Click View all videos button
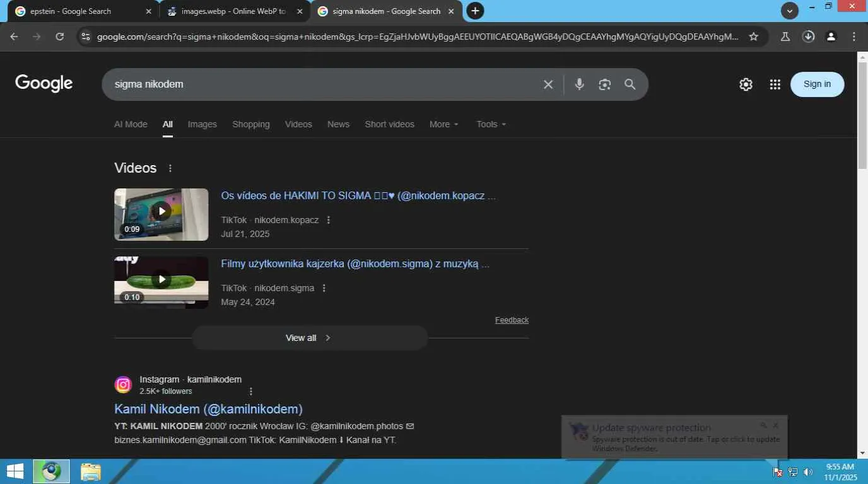 click(309, 338)
